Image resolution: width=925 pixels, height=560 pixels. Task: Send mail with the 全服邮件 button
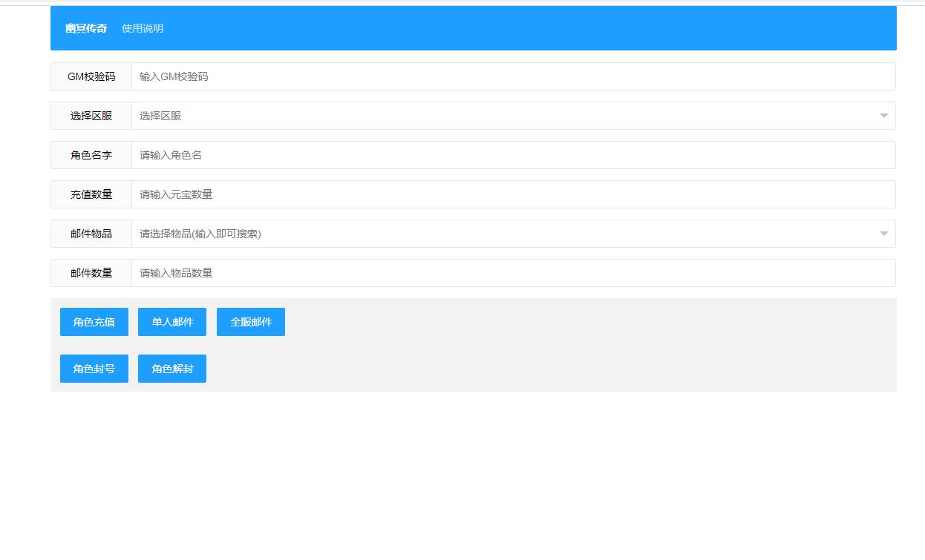pyautogui.click(x=251, y=322)
